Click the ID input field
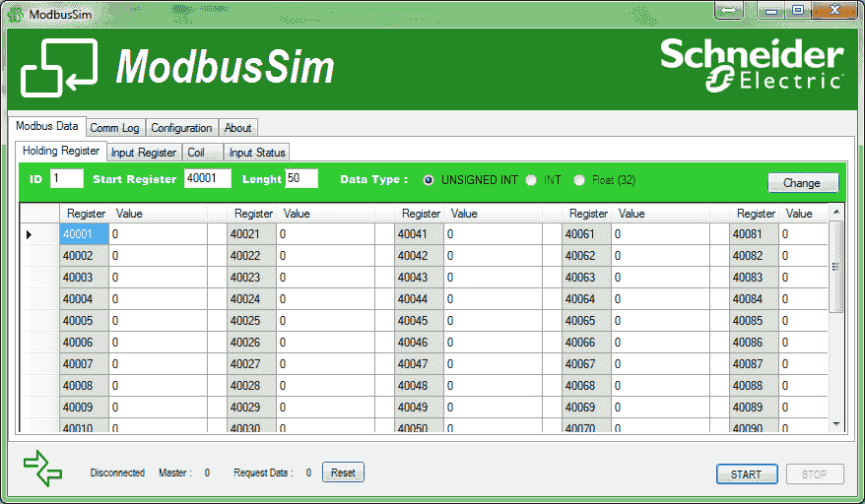Screen dimensions: 865x504 [x=67, y=178]
